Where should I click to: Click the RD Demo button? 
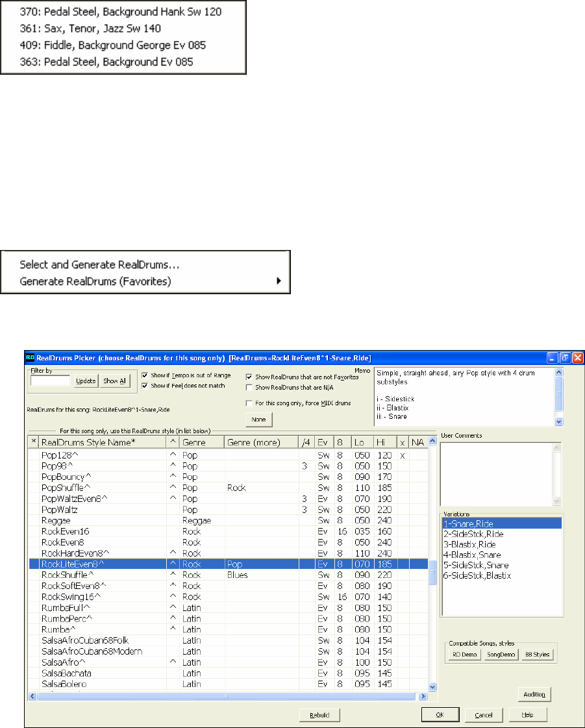[x=465, y=654]
